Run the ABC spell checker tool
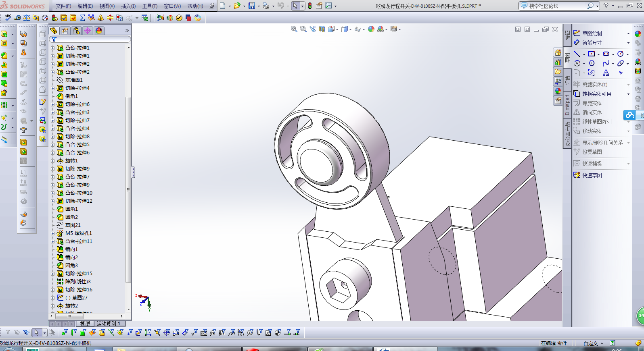644x351 pixels. [x=8, y=18]
